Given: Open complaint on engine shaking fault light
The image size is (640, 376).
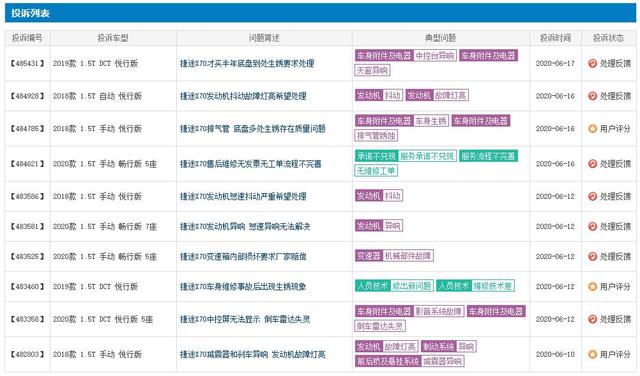Looking at the screenshot, I should tap(243, 96).
